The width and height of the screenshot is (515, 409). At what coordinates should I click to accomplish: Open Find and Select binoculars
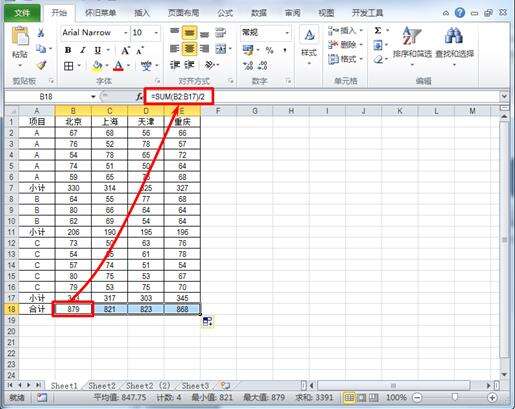click(x=454, y=43)
